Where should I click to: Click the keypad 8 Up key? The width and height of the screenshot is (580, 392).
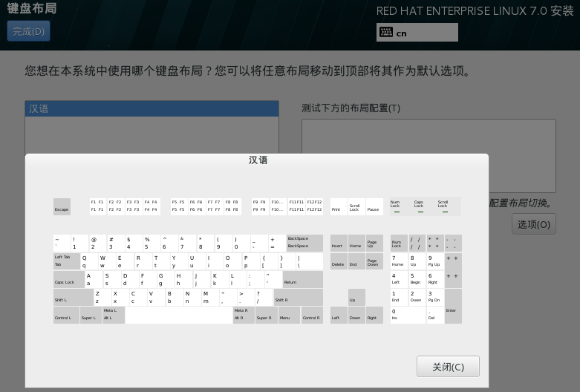pos(417,261)
